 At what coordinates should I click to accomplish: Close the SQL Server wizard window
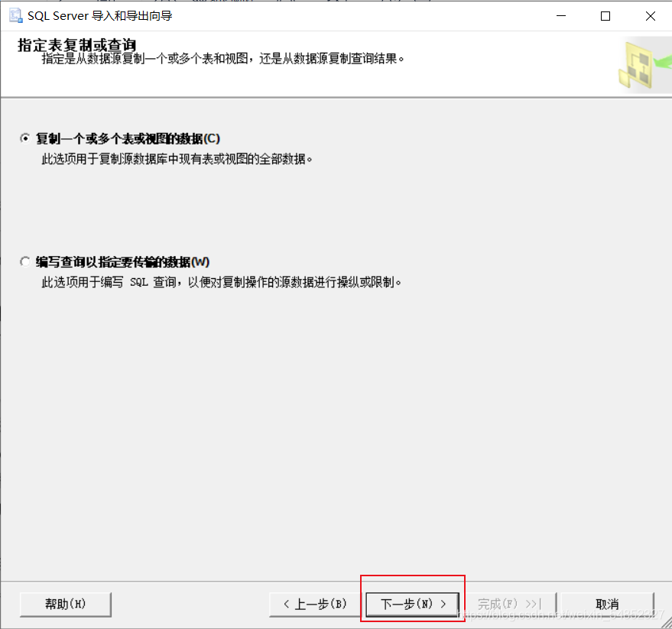pos(650,16)
